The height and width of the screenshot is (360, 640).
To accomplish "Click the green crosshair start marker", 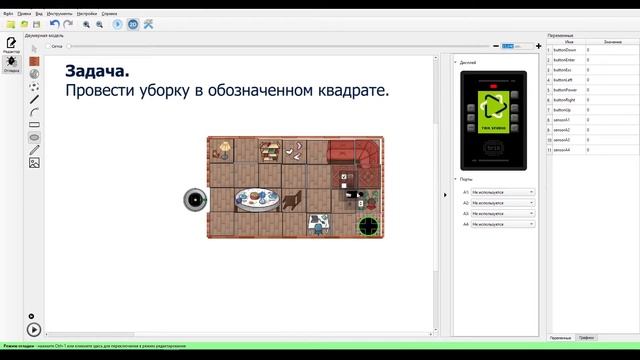I will click(368, 226).
